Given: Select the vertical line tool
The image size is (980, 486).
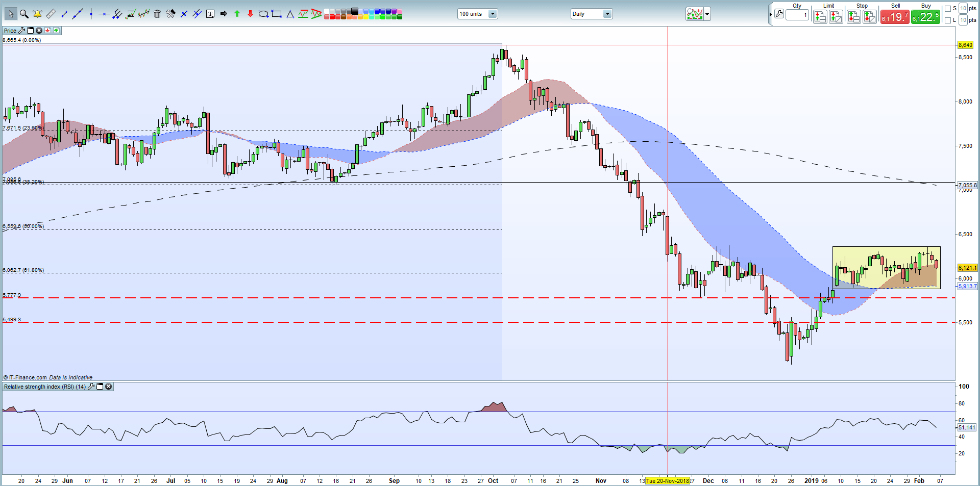Looking at the screenshot, I should point(91,14).
